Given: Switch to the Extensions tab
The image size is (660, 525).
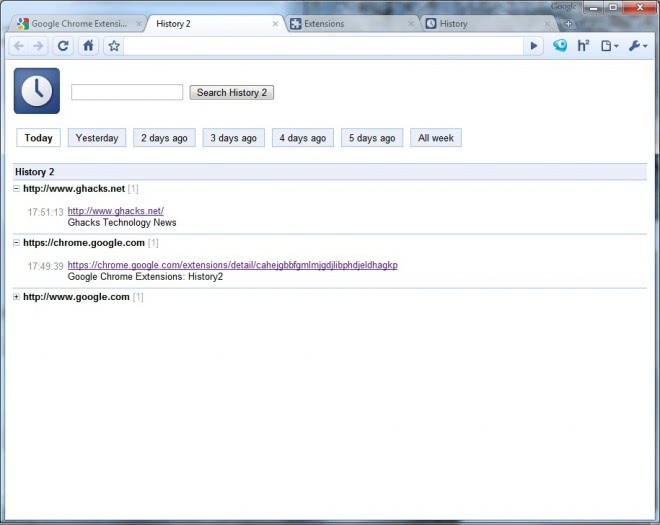Looking at the screenshot, I should [x=353, y=24].
